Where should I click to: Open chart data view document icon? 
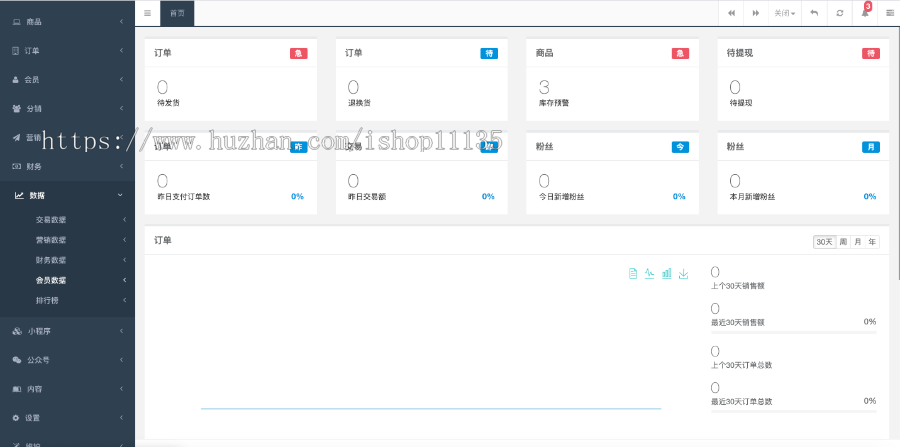pyautogui.click(x=633, y=274)
